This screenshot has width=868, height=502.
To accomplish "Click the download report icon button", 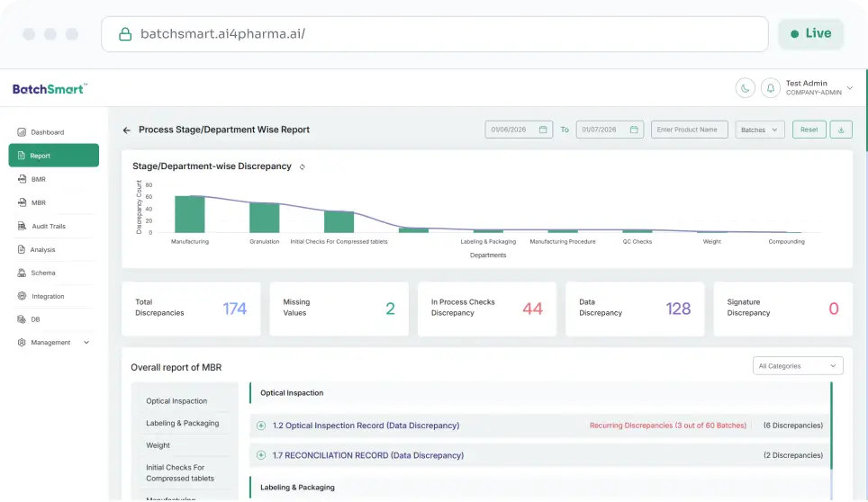I will 841,130.
